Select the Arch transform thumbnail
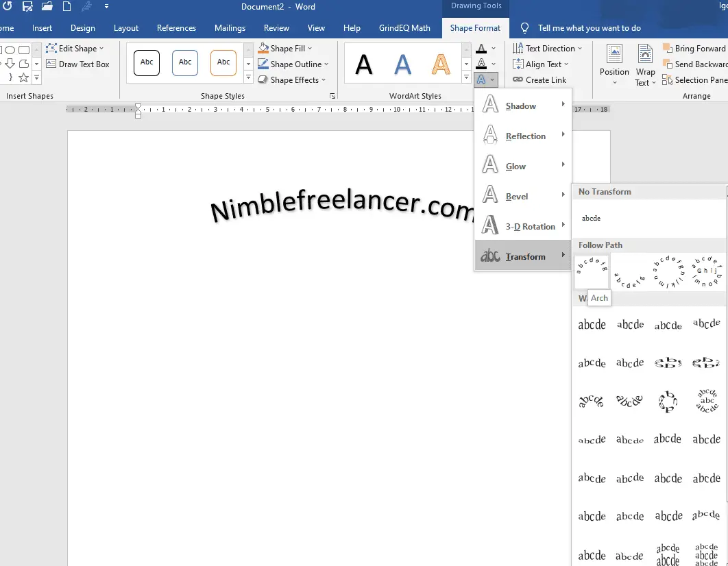Viewport: 728px width, 566px height. [x=592, y=271]
